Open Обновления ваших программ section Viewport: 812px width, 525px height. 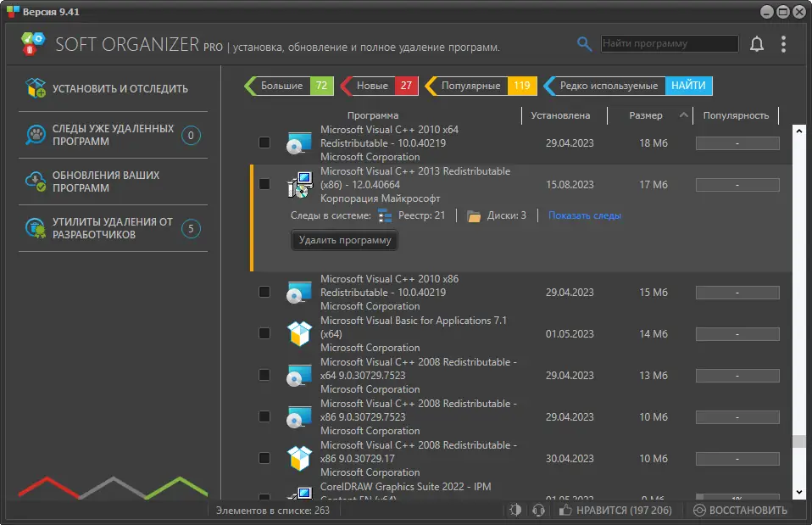[x=113, y=182]
